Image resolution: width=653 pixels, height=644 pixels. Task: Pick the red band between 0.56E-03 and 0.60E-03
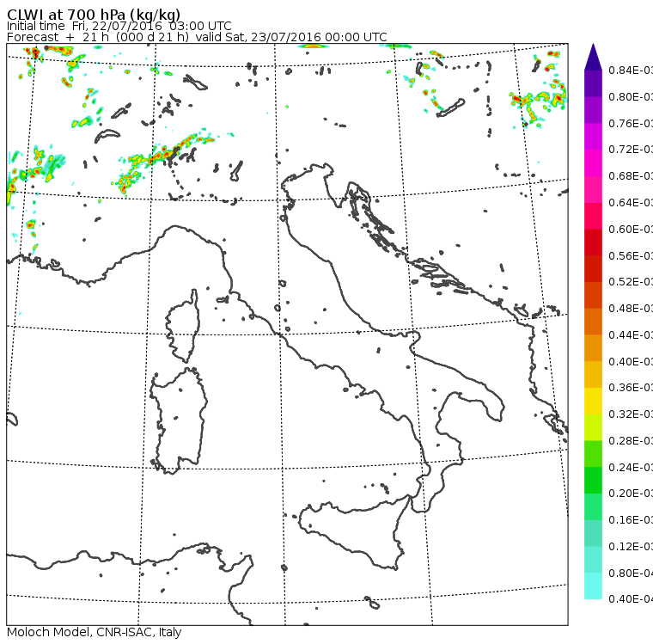593,242
